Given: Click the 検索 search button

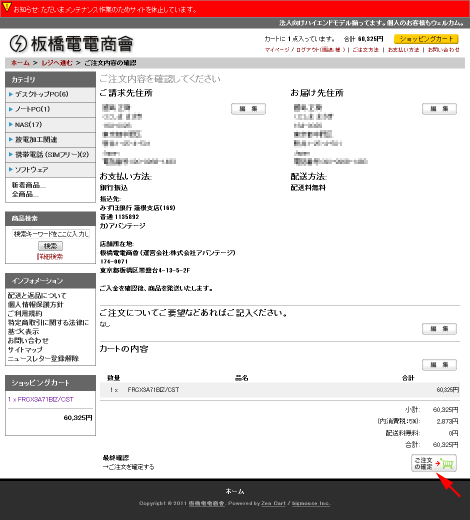Looking at the screenshot, I should pos(50,246).
